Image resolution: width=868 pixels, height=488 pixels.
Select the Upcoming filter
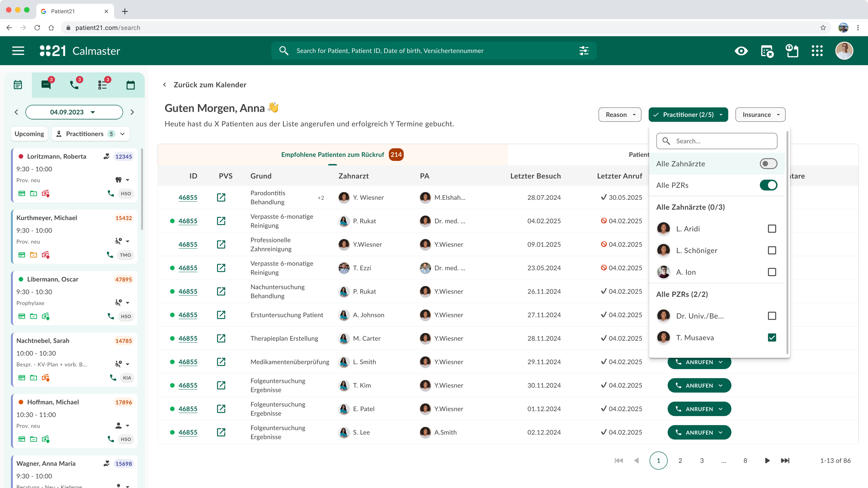tap(29, 134)
